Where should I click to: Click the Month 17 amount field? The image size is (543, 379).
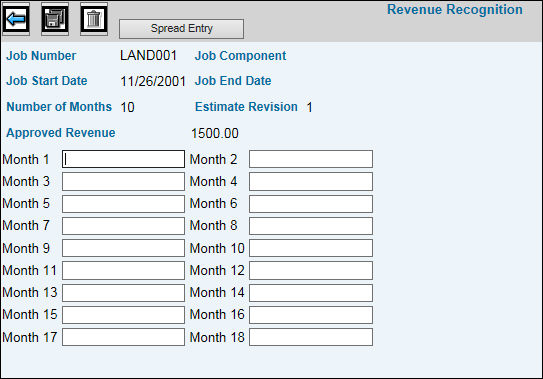click(123, 337)
